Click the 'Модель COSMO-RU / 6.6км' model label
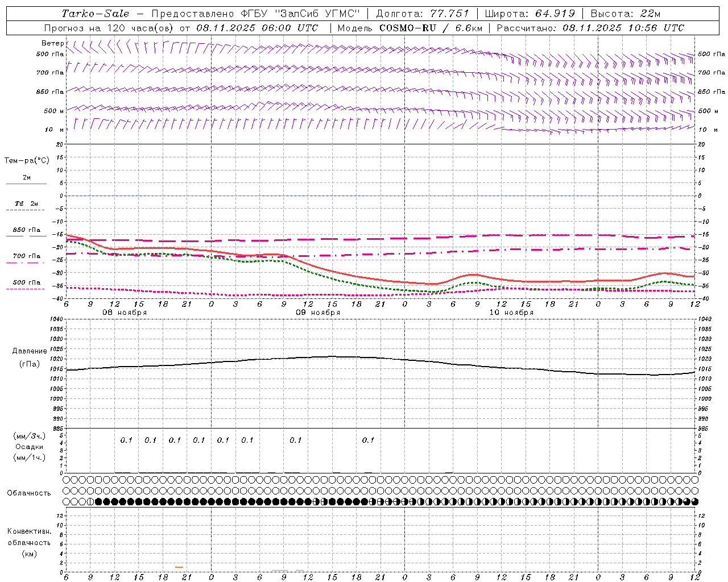The height and width of the screenshot is (582, 728). (409, 28)
